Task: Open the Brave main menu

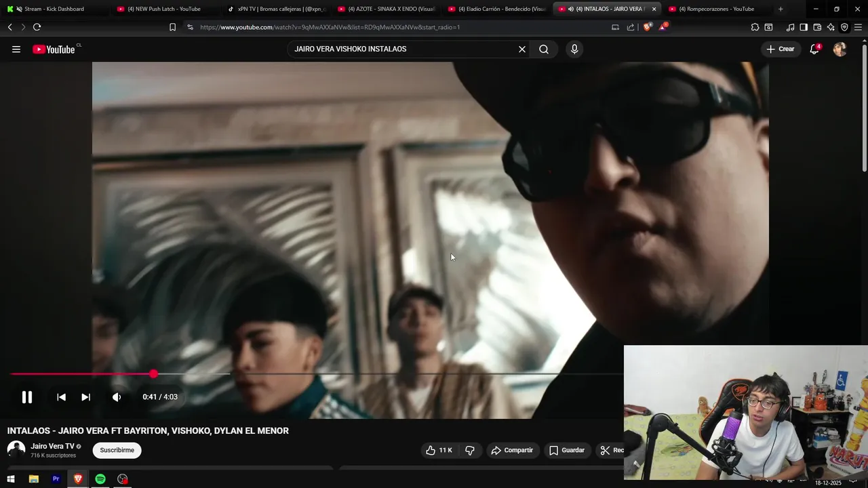Action: [x=858, y=27]
